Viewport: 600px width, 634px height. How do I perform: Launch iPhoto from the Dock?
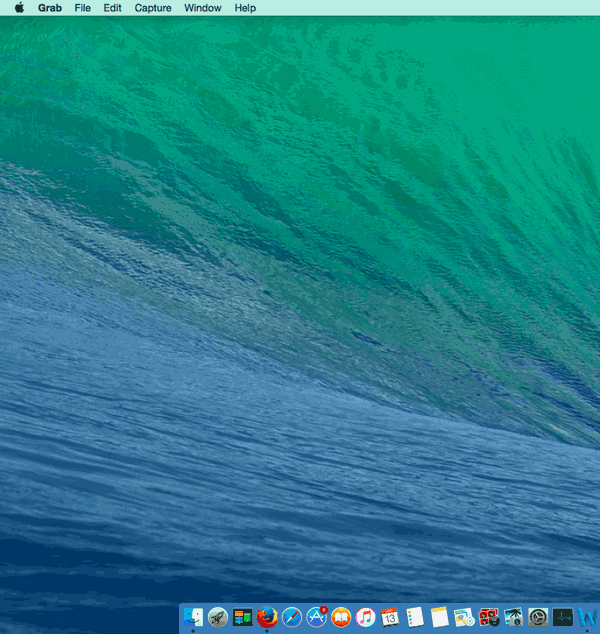pyautogui.click(x=513, y=617)
